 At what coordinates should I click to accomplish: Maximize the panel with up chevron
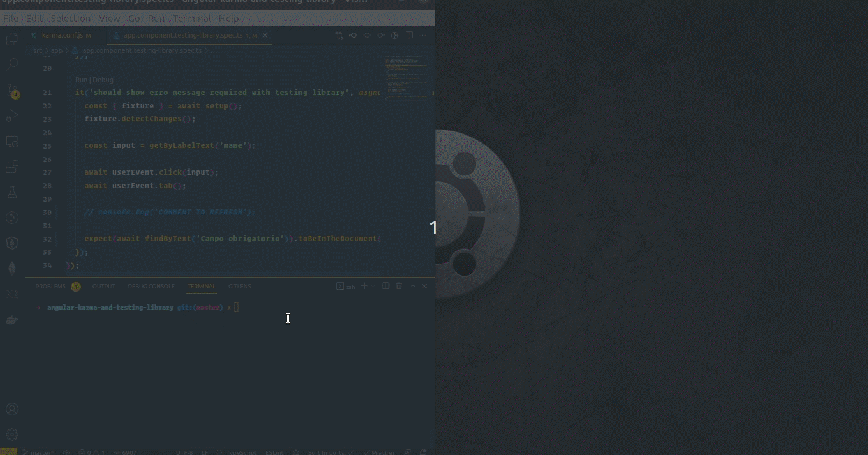click(x=413, y=287)
